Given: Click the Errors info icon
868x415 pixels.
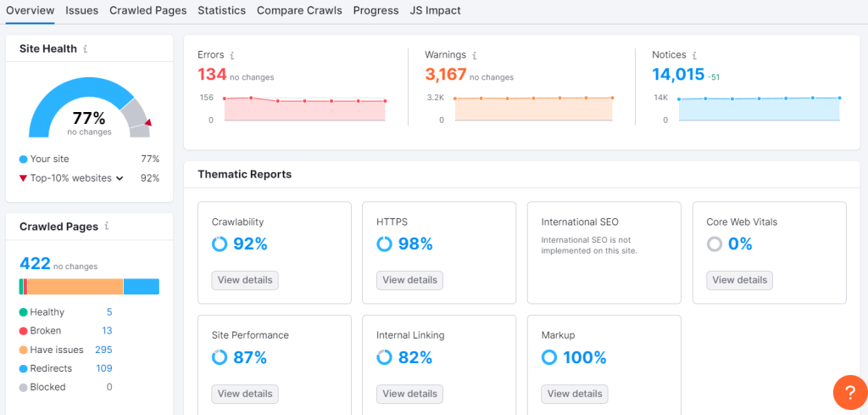Looking at the screenshot, I should point(232,55).
